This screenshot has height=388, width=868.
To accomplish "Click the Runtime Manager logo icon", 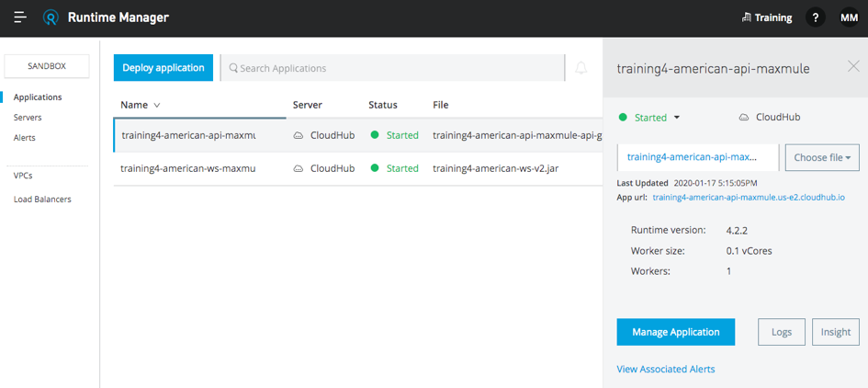I will click(x=51, y=17).
